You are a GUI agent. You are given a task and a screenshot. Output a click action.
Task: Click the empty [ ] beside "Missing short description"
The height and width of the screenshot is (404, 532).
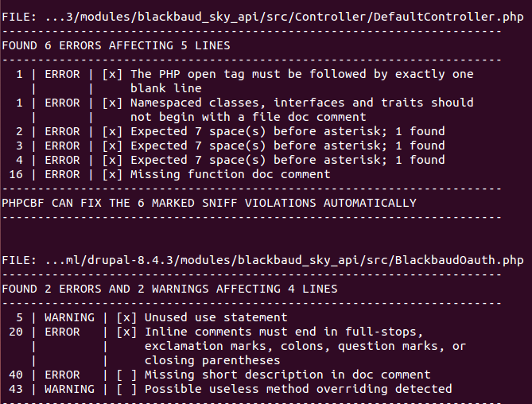[x=126, y=375]
